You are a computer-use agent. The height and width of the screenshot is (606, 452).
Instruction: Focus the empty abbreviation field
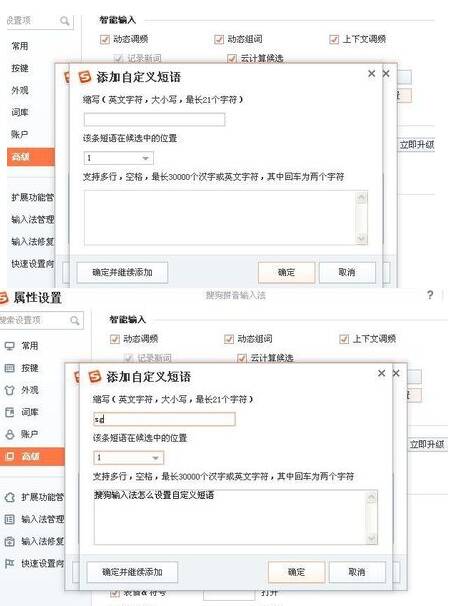154,119
